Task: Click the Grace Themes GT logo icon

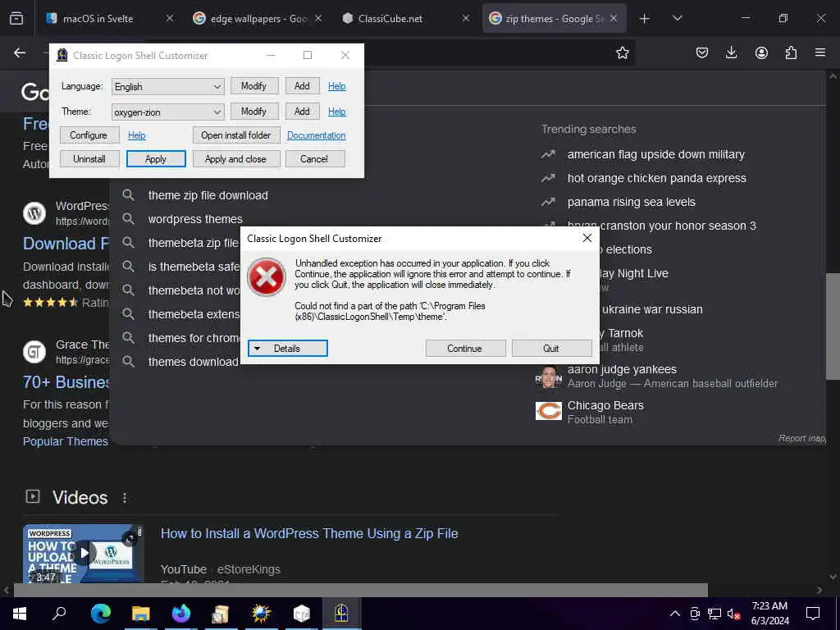Action: (34, 352)
